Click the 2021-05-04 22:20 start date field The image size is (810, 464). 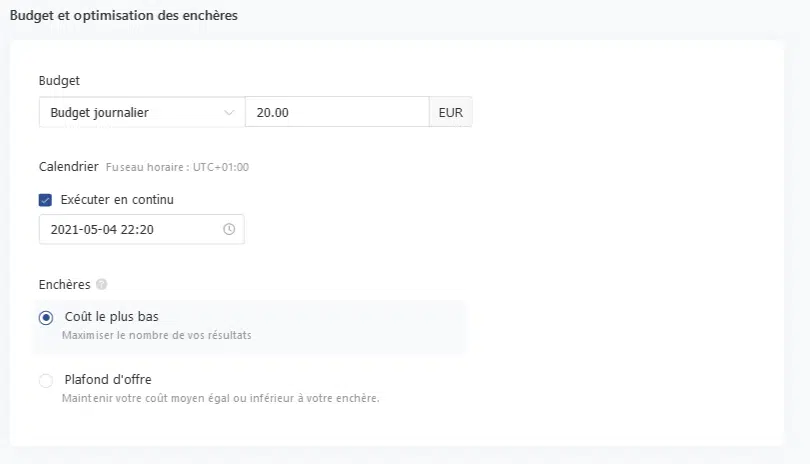click(x=130, y=230)
